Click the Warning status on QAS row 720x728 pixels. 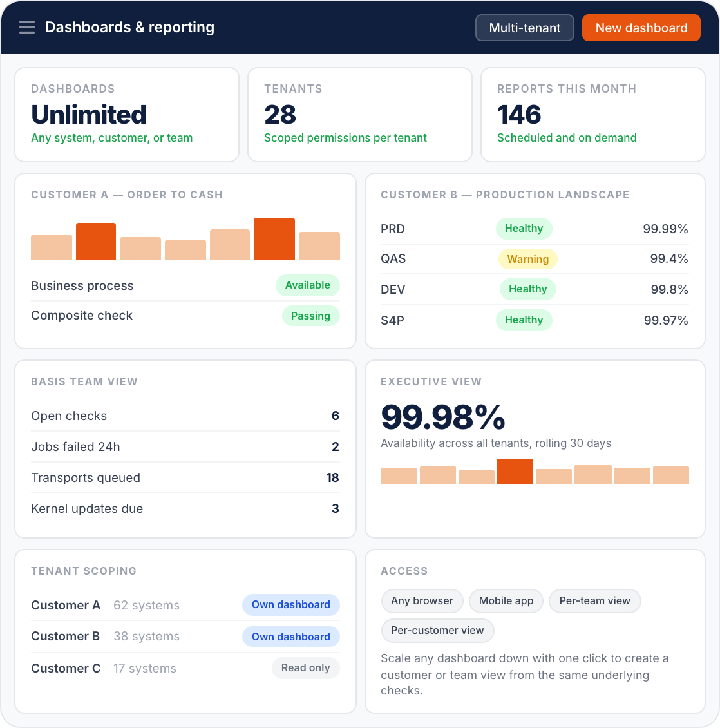[528, 259]
